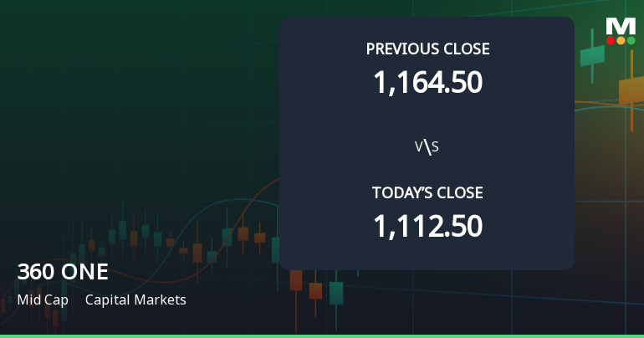Click the PREVIOUS CLOSE label

coord(427,49)
